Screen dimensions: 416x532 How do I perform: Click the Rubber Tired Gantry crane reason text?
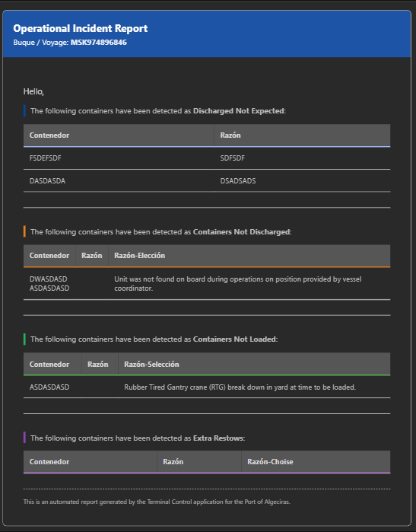pos(240,387)
